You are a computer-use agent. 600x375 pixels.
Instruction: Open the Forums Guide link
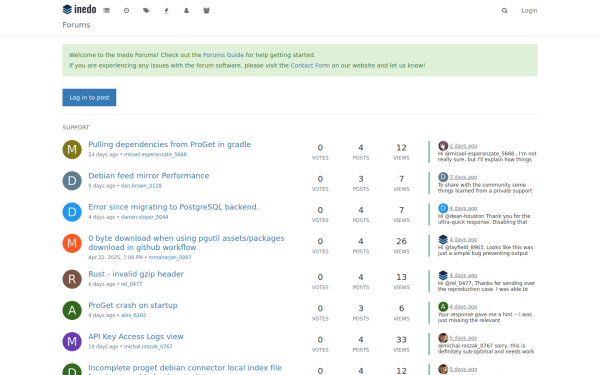223,55
